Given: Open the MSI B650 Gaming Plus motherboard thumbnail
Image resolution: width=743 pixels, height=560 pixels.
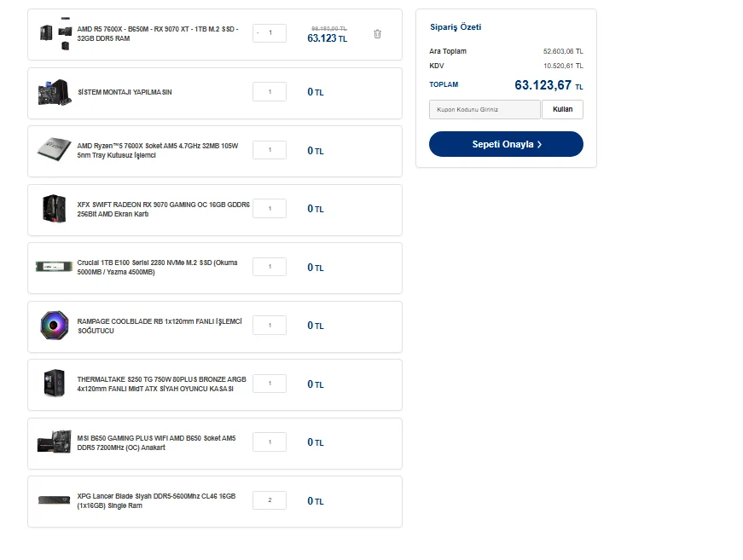Looking at the screenshot, I should (x=54, y=442).
